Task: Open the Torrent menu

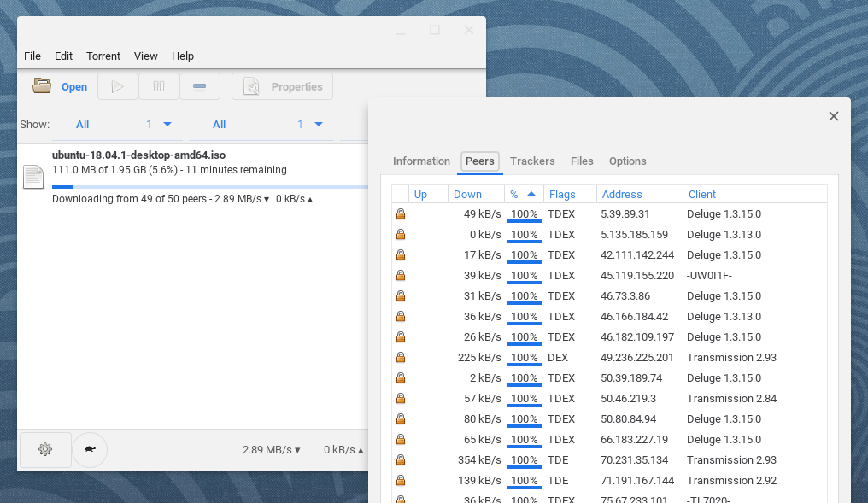Action: 103,56
